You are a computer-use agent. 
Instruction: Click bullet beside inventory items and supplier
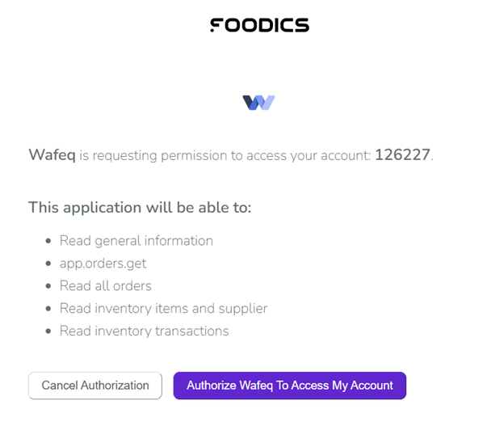[48, 309]
